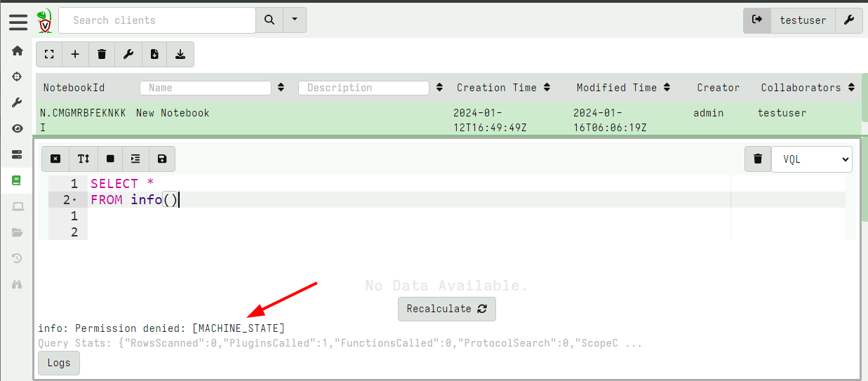The width and height of the screenshot is (868, 381).
Task: Reformat the VQL with indent icon
Action: coord(135,159)
